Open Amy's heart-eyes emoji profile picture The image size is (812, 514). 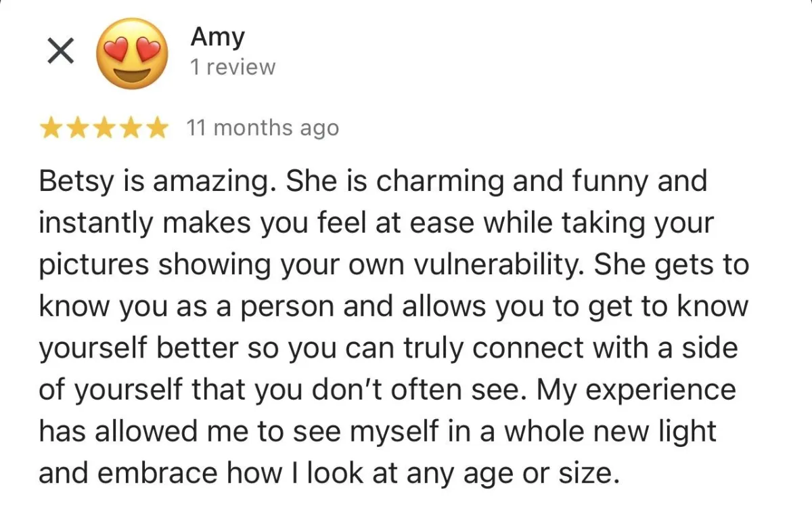(x=131, y=53)
